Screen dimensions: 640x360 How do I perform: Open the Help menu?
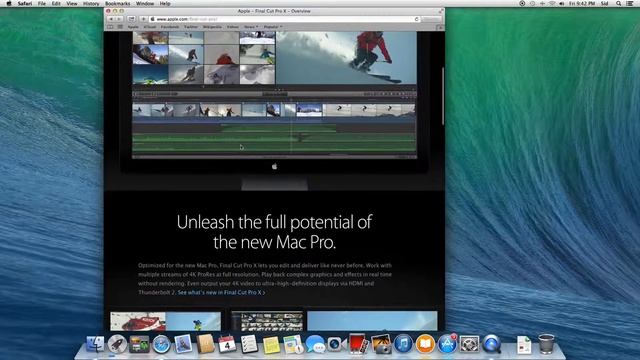(165, 3)
